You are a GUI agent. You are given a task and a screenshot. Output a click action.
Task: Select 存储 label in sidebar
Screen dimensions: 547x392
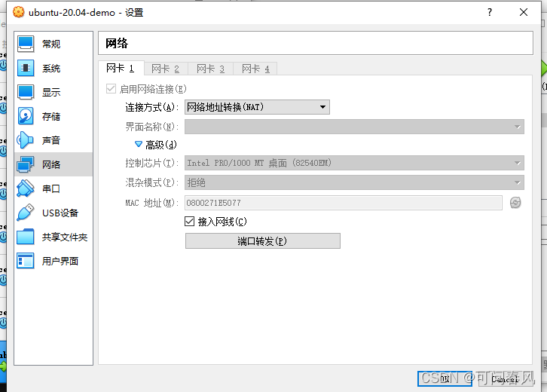[x=51, y=116]
